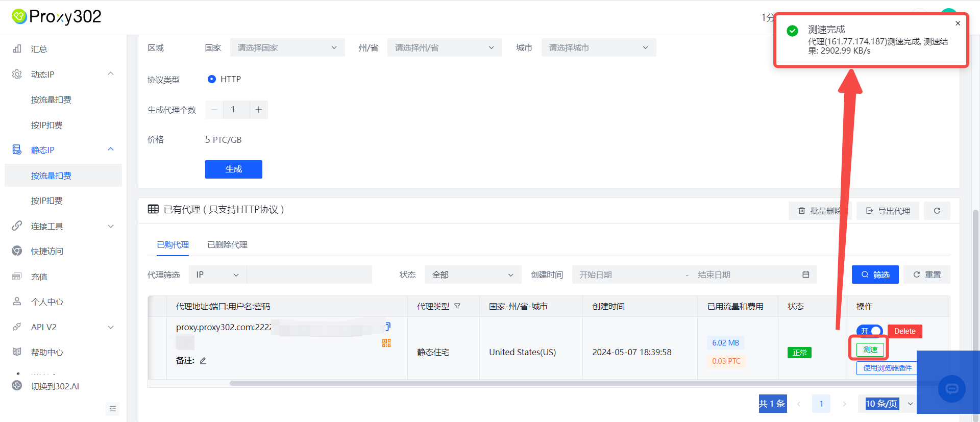Click the 使用浏览器插件 button
The height and width of the screenshot is (422, 980).
tap(887, 368)
